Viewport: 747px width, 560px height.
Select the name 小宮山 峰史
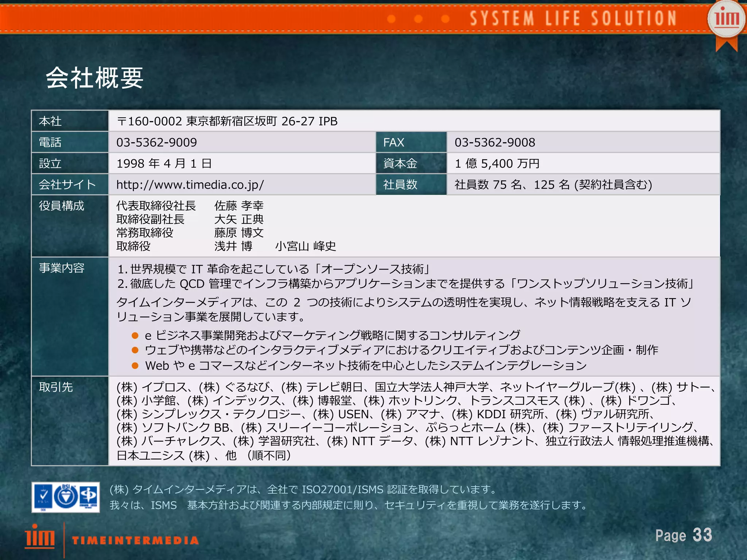tap(306, 246)
